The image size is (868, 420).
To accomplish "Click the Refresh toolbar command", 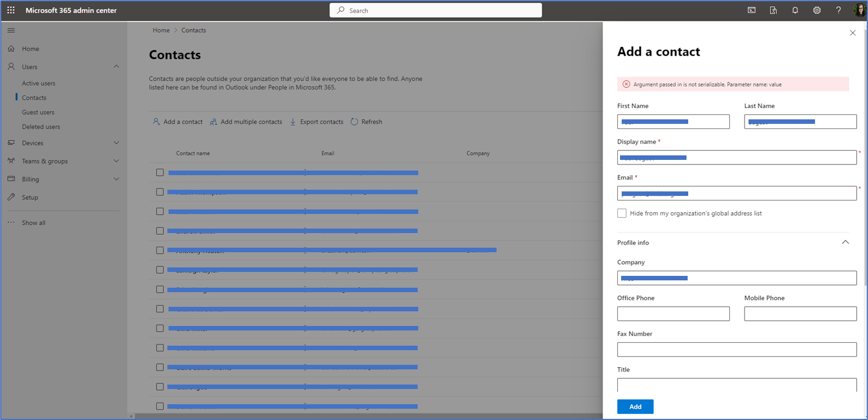I will pyautogui.click(x=366, y=122).
